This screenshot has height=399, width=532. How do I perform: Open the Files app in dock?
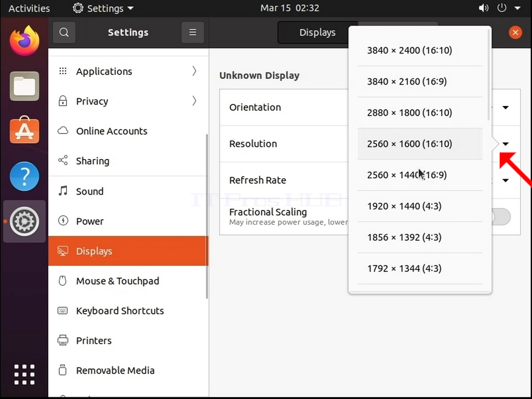coord(24,86)
